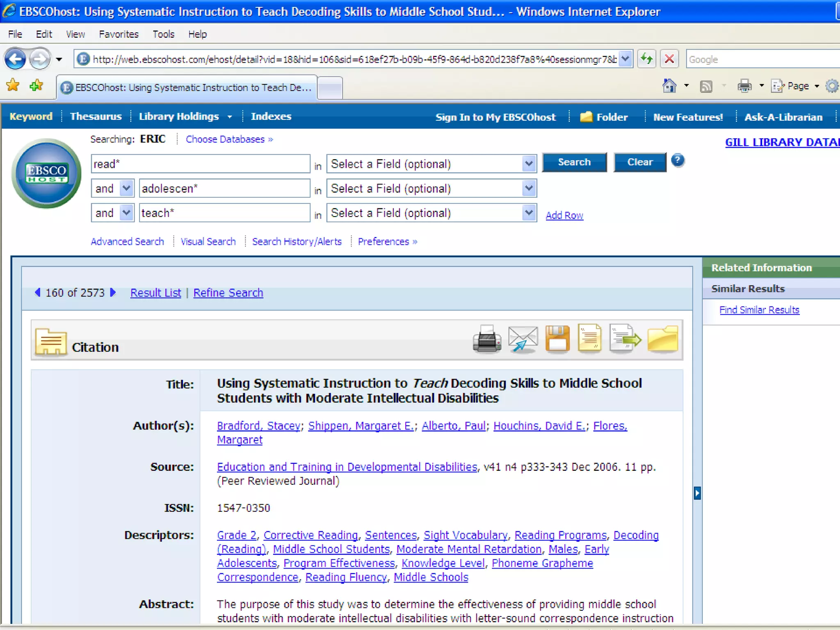Click the blue search help question icon

678,160
